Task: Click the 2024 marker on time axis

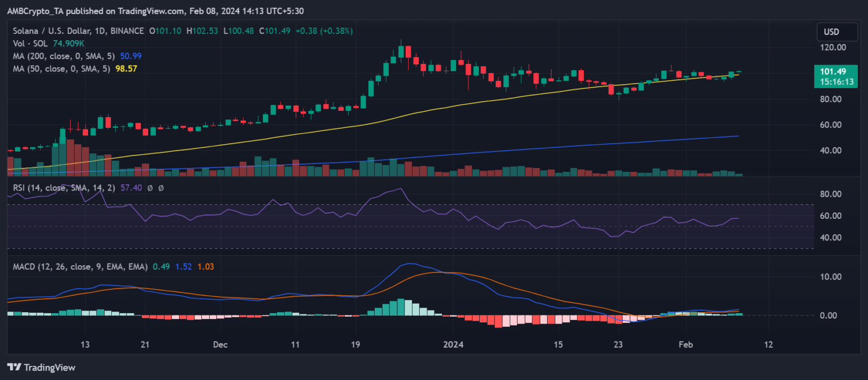Action: (453, 345)
